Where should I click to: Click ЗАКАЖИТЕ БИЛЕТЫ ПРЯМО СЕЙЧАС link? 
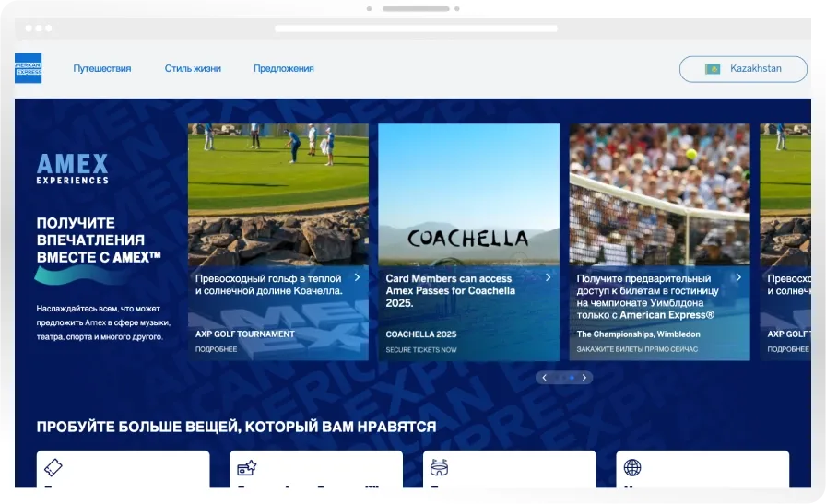tap(637, 349)
